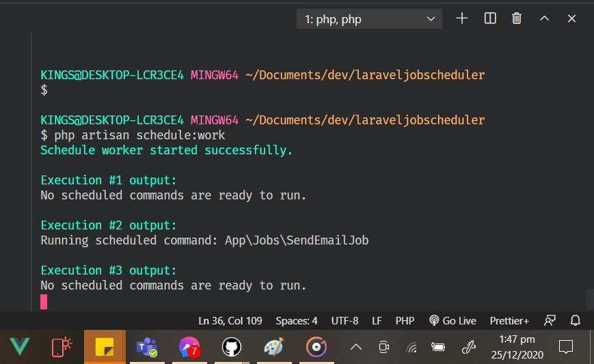This screenshot has width=594, height=364.
Task: Click 'Running scheduled command: App\Jobs\SendEmailJob' line
Action: click(204, 240)
